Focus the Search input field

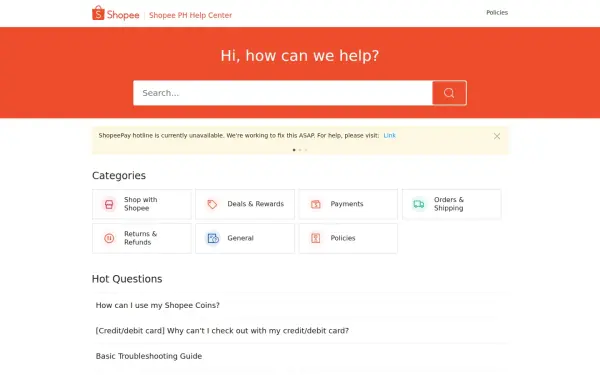(x=283, y=93)
